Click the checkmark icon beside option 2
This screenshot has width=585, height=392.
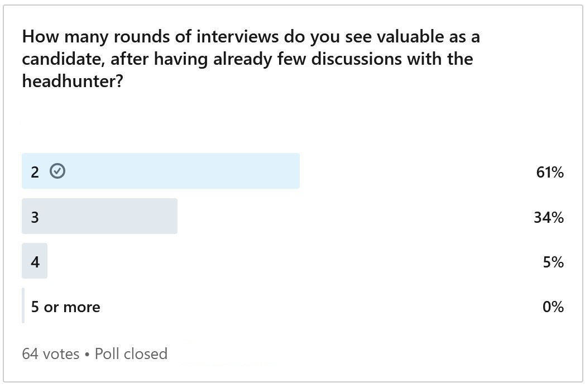click(x=57, y=171)
